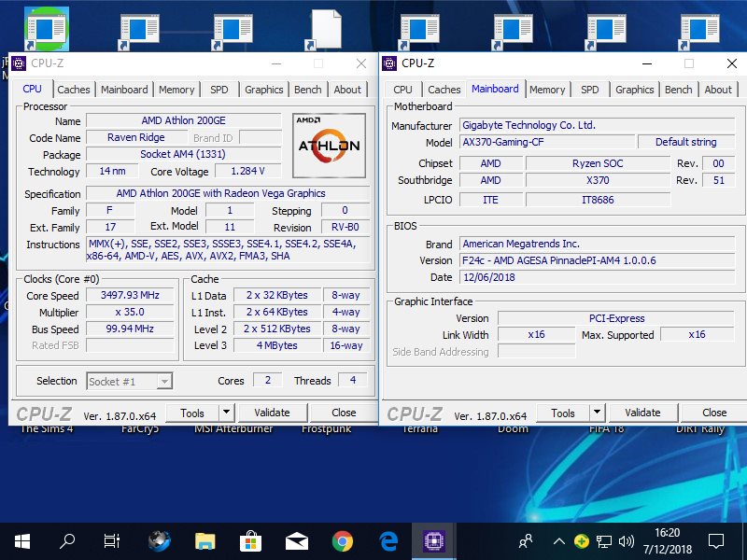
Task: Open Microsoft Store from the taskbar
Action: pyautogui.click(x=250, y=541)
